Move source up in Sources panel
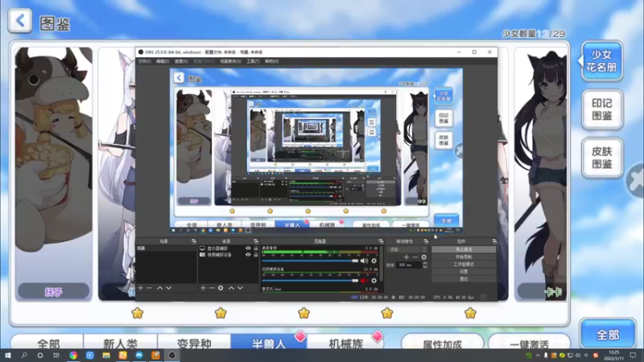The height and width of the screenshot is (362, 644). [231, 288]
